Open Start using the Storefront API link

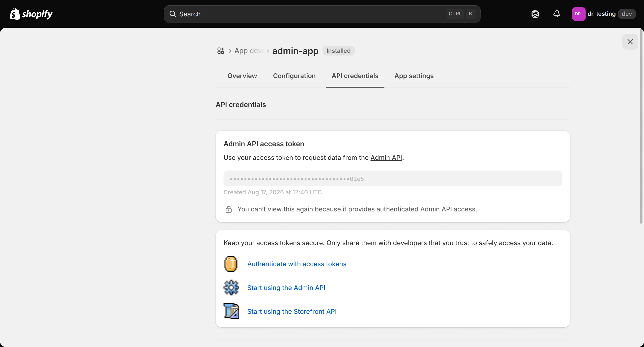pos(292,312)
